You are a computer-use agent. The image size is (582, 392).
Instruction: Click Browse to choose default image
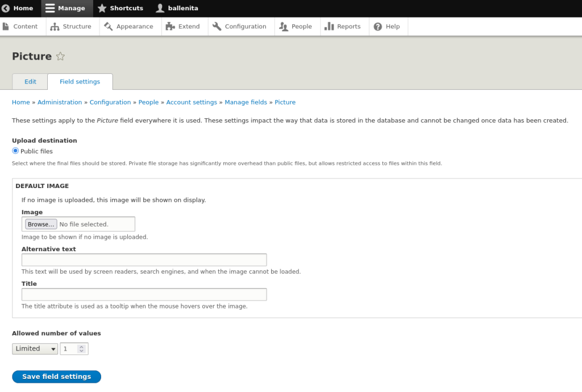(41, 224)
